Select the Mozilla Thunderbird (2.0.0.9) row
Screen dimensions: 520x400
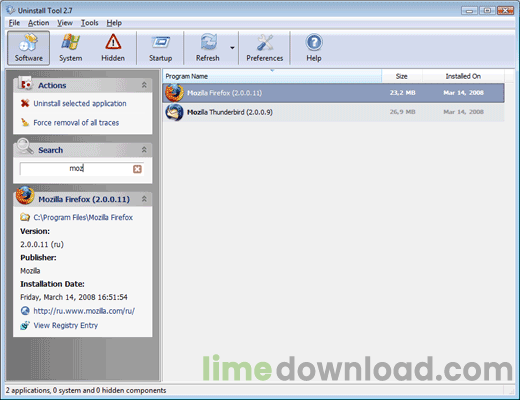(x=333, y=112)
